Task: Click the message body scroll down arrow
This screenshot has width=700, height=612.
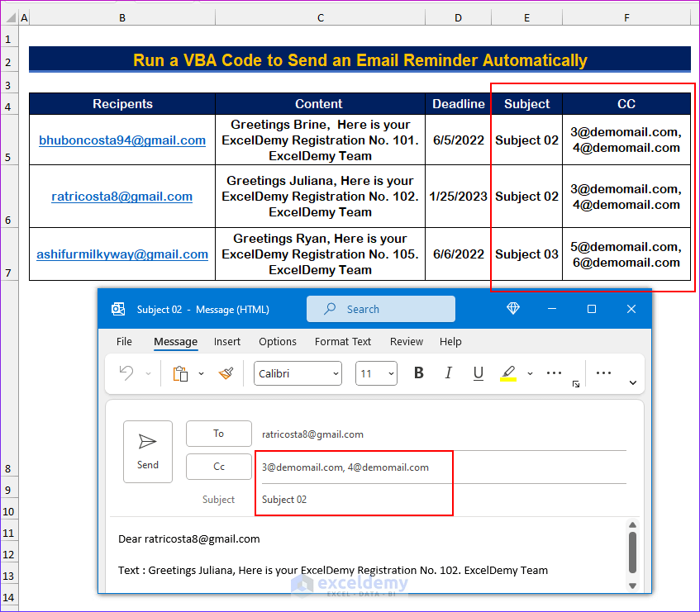Action: tap(632, 586)
